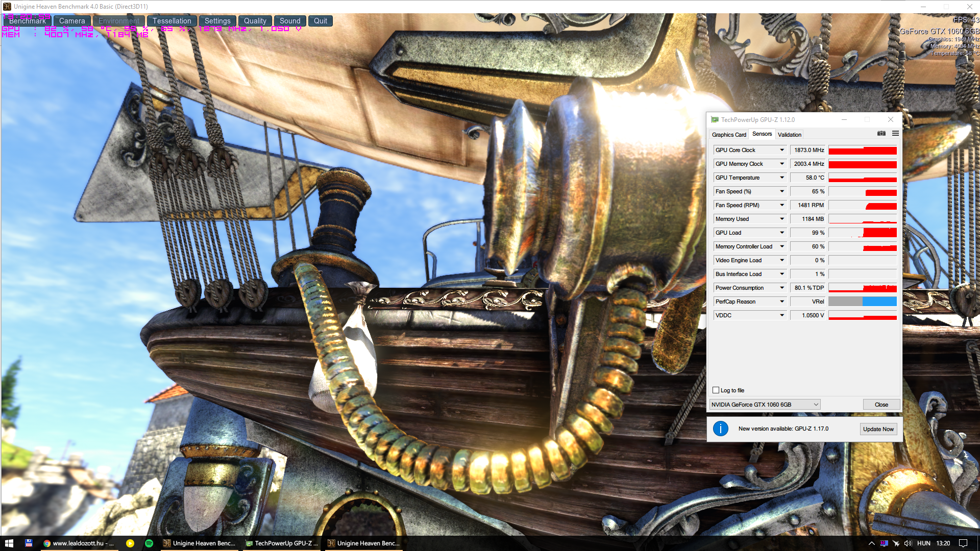Open the Chrome www.lealdozott.hu taskbar item
This screenshot has width=980, height=551.
coord(79,543)
